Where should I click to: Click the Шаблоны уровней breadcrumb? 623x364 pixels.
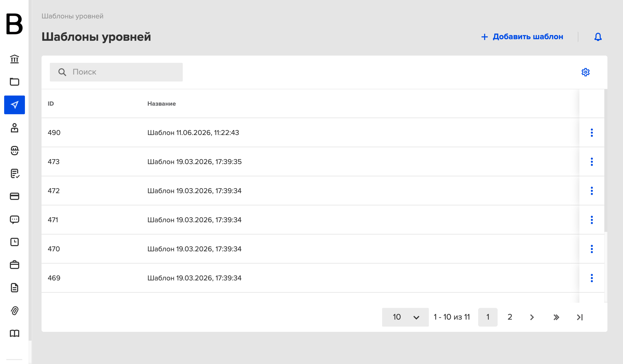point(72,16)
